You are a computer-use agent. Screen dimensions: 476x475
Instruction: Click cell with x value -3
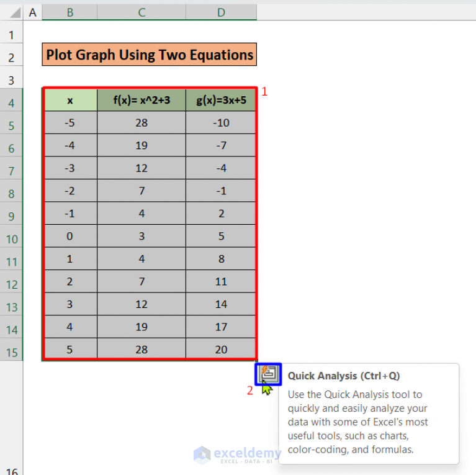70,168
